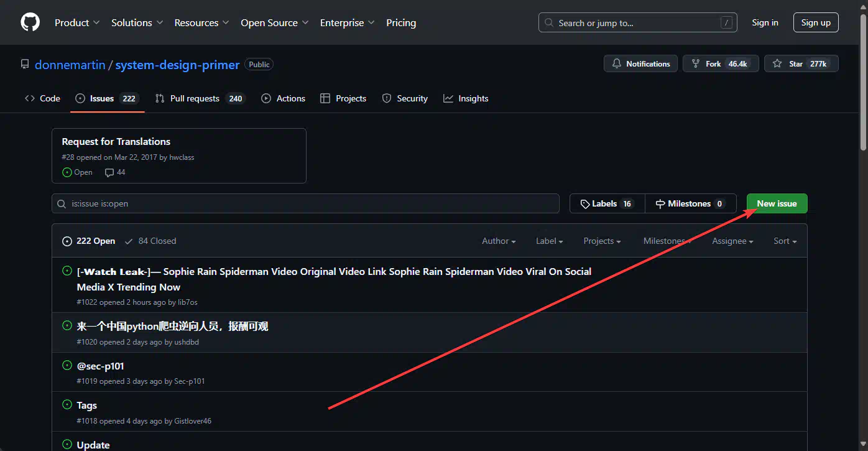Click author lib7os on issue #1022
The width and height of the screenshot is (868, 451).
[188, 302]
